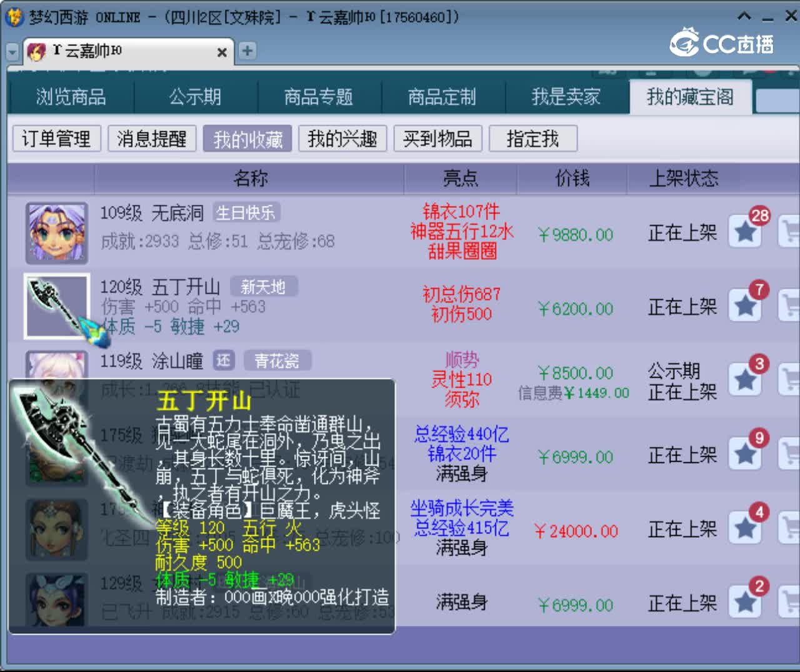Click the 订单管理 button
The image size is (800, 672).
coord(57,139)
